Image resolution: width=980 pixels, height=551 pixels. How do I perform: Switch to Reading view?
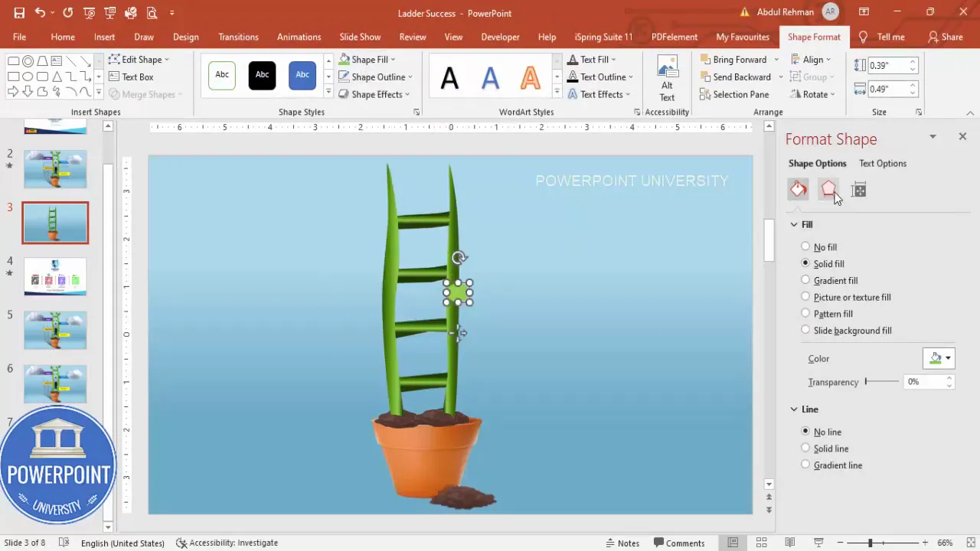pos(790,543)
